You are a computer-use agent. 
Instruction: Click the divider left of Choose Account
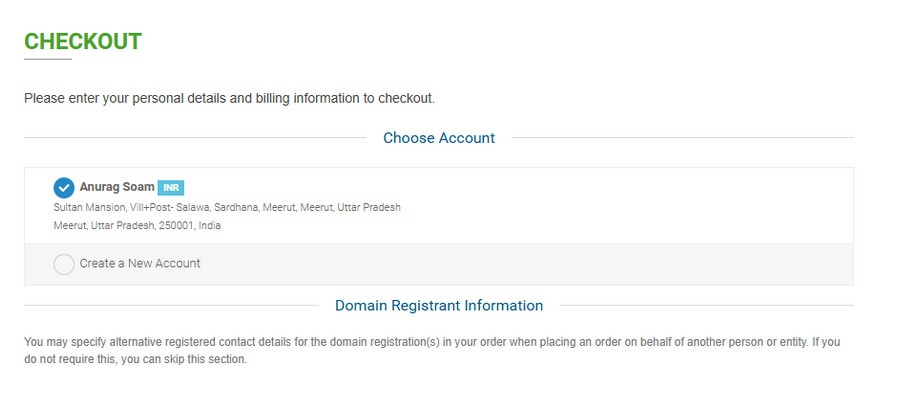pos(195,137)
